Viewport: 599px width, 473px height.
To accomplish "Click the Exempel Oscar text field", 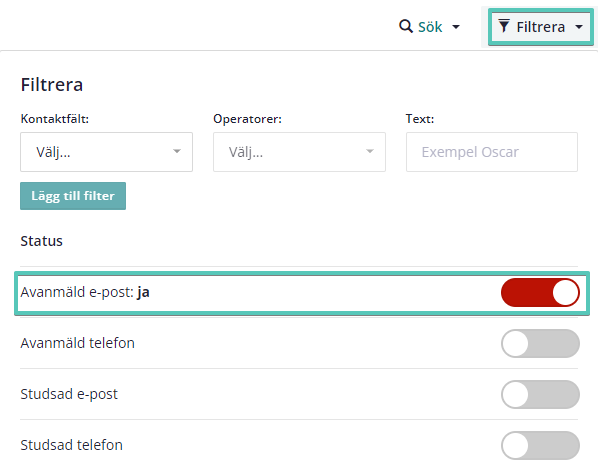I will click(492, 152).
